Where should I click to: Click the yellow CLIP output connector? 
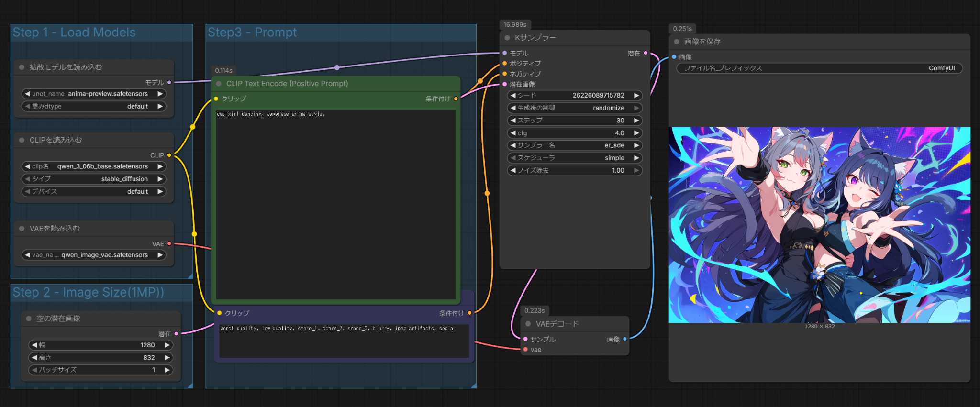(169, 155)
